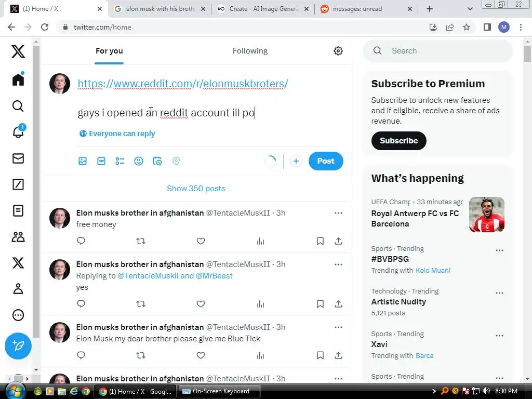Click in the post composer text area
The image size is (532, 399).
(x=209, y=98)
